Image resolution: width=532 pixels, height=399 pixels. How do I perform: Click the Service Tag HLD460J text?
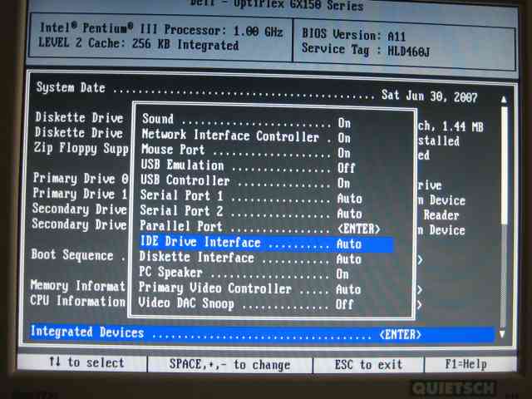[366, 50]
